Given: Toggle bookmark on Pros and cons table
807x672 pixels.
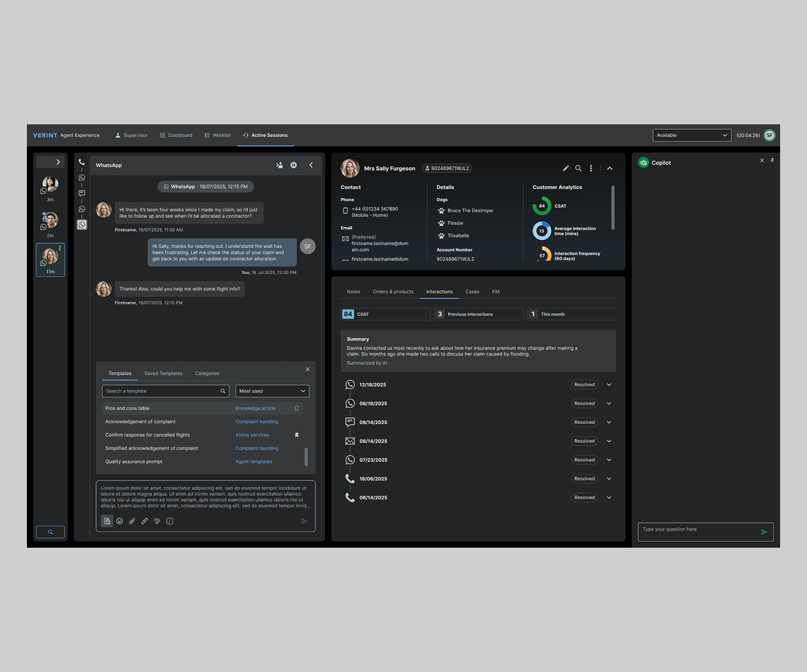Looking at the screenshot, I should pyautogui.click(x=297, y=409).
